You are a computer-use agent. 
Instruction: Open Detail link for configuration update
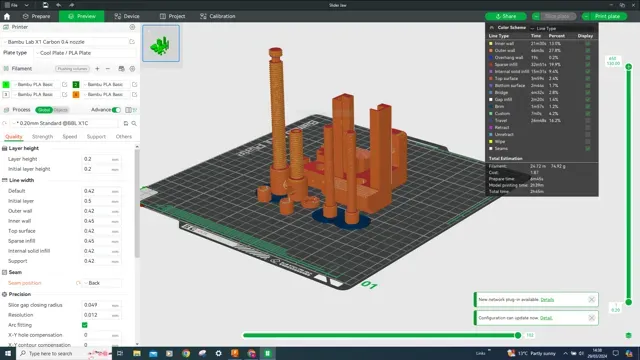tap(546, 318)
